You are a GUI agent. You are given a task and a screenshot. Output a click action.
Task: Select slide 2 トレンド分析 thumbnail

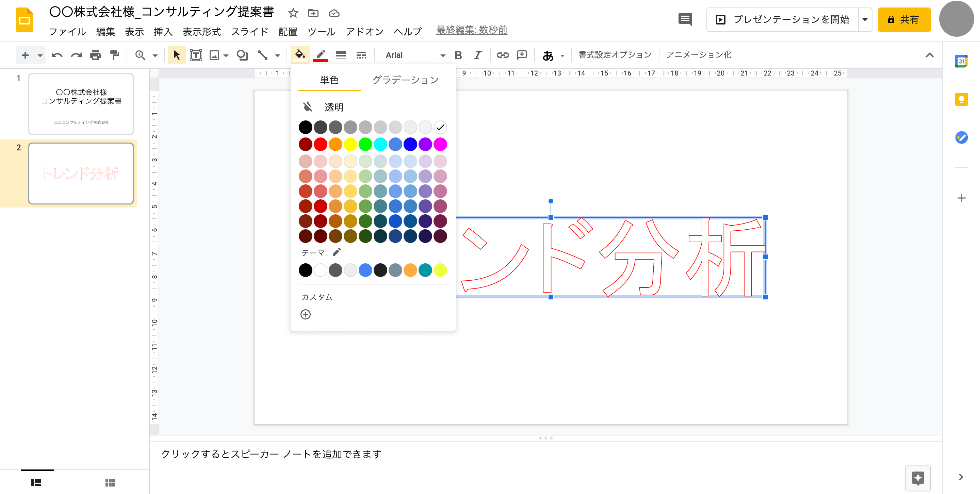tap(81, 174)
